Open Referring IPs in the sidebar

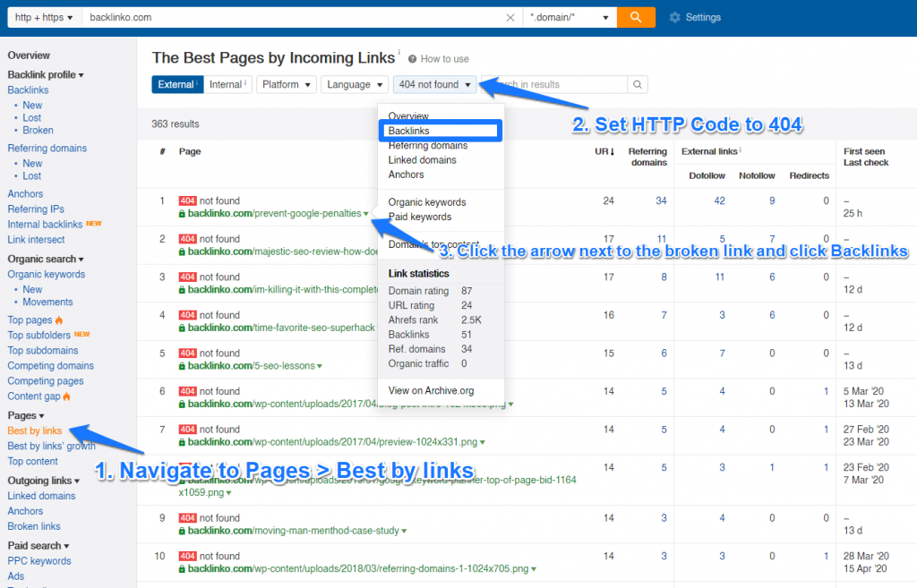tap(36, 209)
